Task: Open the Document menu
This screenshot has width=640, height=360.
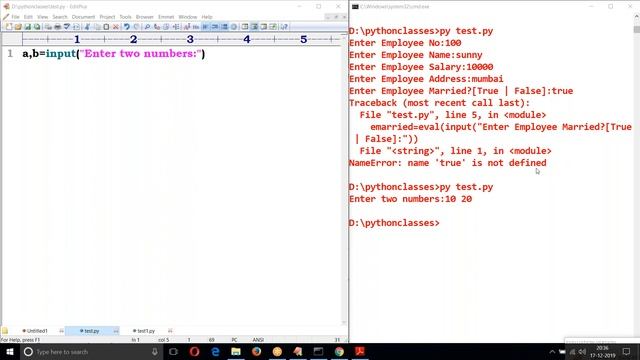Action: coord(83,17)
